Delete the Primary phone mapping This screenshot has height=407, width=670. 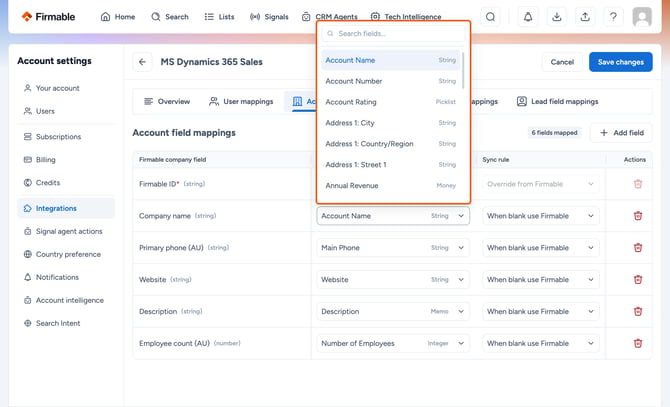(638, 248)
